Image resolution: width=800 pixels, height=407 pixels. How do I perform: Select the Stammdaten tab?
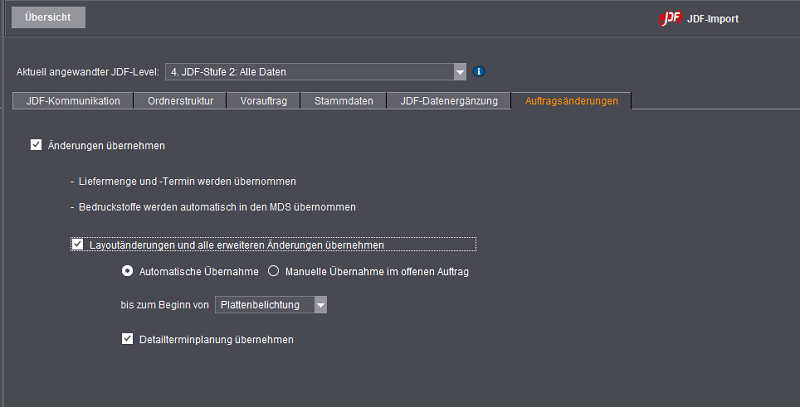point(343,101)
